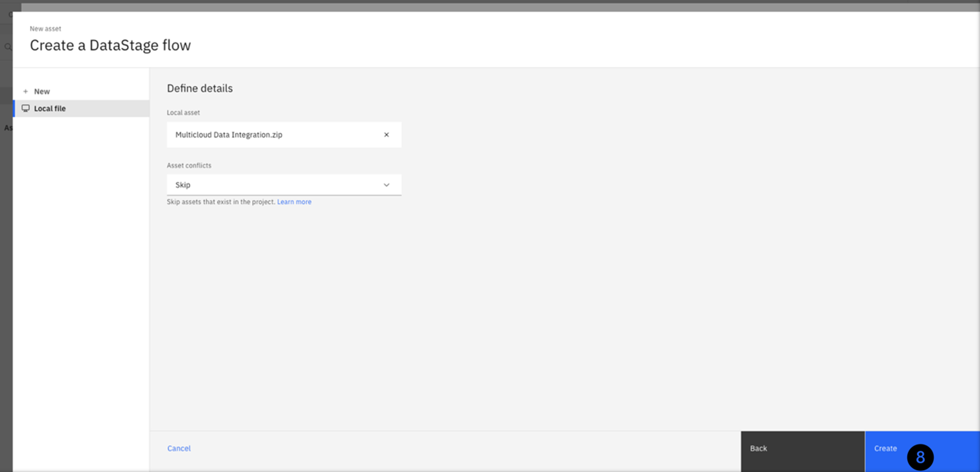
Task: Click the chevron on conflicts dropdown
Action: tap(387, 184)
